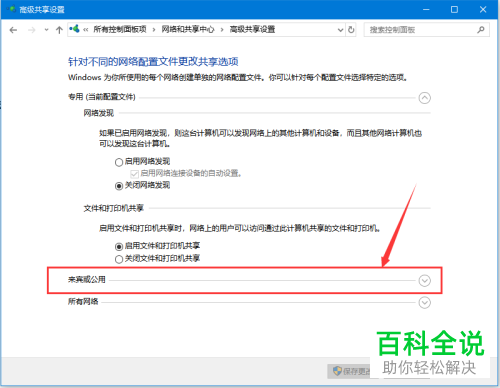Click the 专用 (当前配置文件) label
The height and width of the screenshot is (388, 500).
click(102, 97)
